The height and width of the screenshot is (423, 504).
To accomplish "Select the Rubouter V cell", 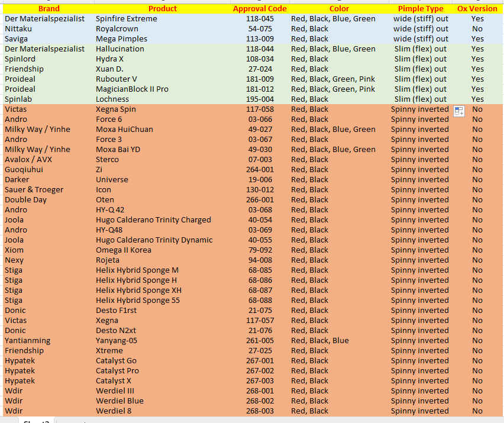I will click(x=163, y=79).
